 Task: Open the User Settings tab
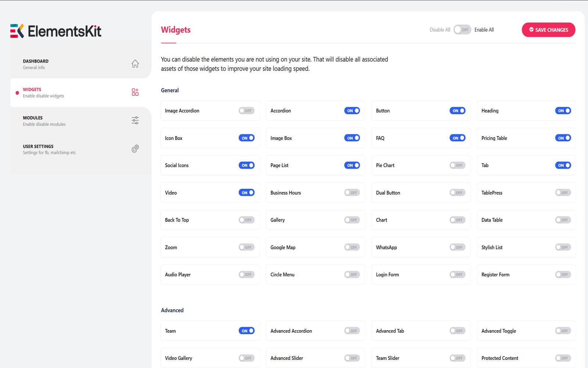(80, 149)
